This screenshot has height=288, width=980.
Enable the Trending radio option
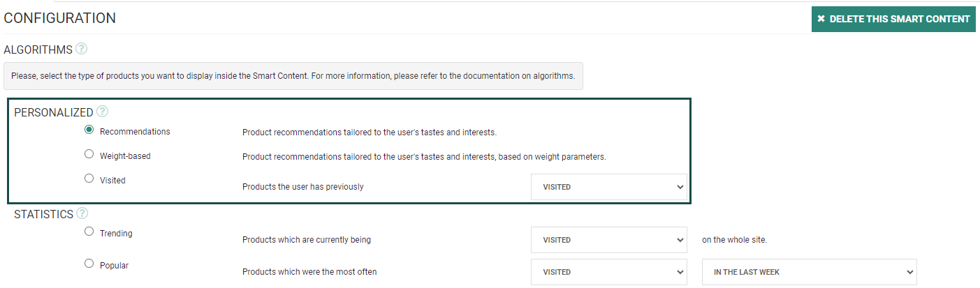[89, 232]
